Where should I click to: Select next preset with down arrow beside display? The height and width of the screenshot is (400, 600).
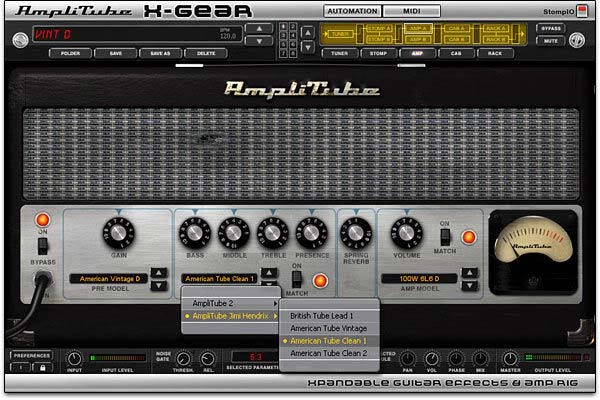(x=259, y=41)
